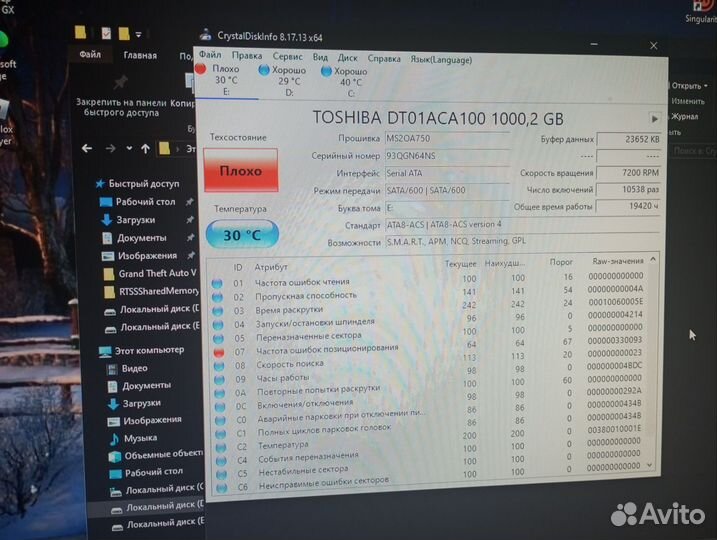The height and width of the screenshot is (540, 717).
Task: Click the Интерфейс field Serial ATA
Action: tap(447, 173)
